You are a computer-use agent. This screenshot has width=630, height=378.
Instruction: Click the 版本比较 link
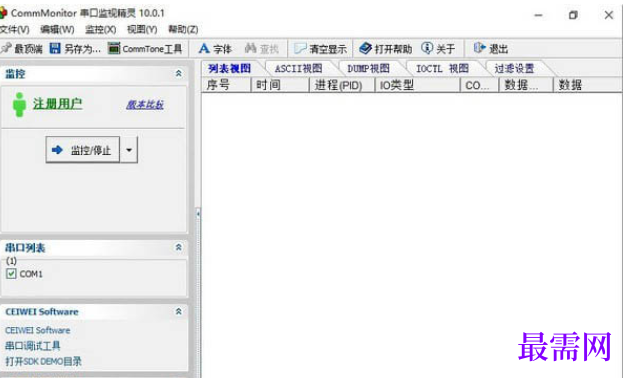coord(145,105)
